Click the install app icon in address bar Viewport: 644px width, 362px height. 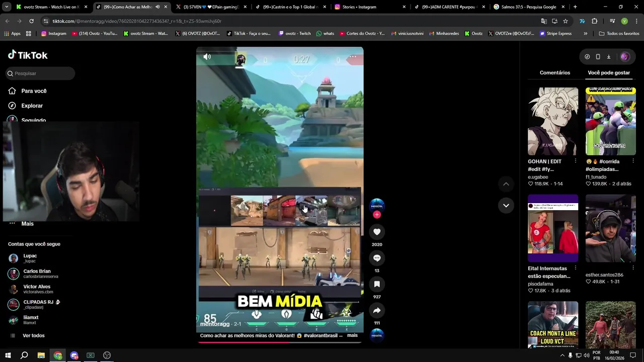(x=554, y=21)
